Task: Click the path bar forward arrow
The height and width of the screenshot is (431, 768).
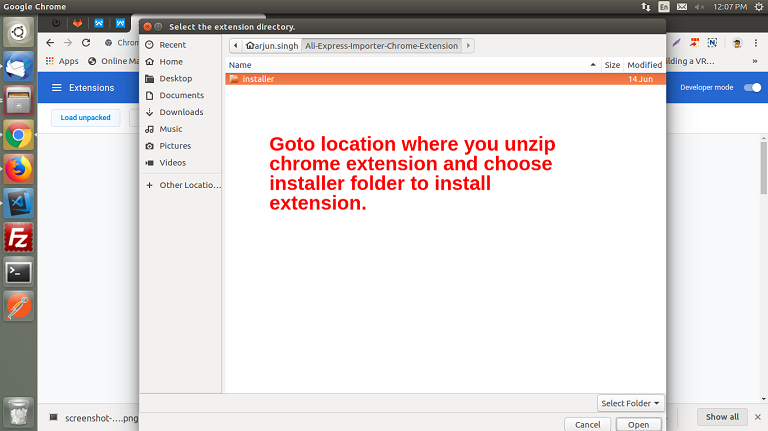Action: (x=468, y=46)
